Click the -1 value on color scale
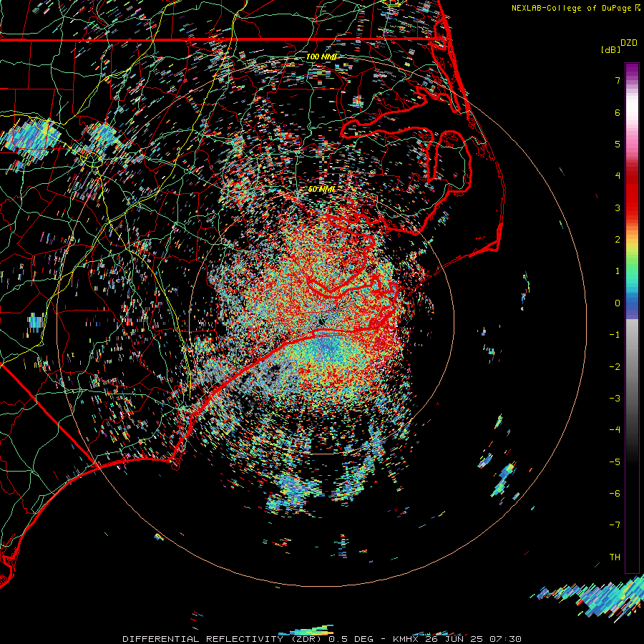 [x=615, y=335]
